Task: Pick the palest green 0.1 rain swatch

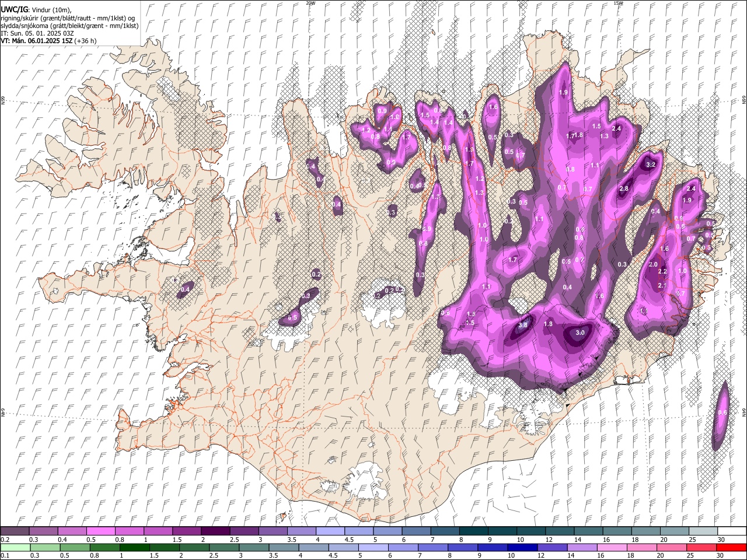Action: (15, 547)
